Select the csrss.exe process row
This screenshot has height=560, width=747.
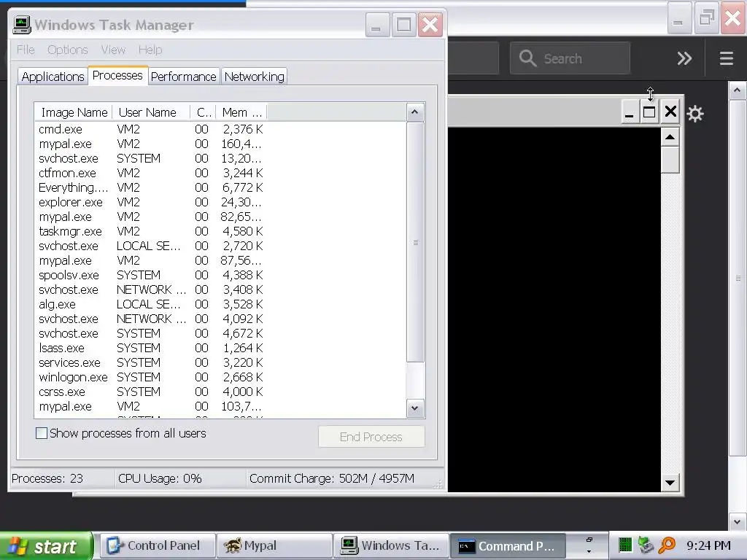[151, 392]
